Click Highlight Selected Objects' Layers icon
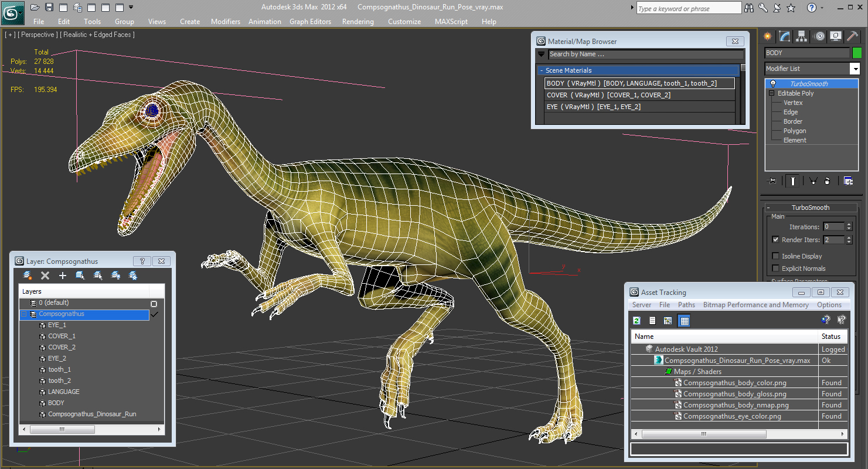Image resolution: width=868 pixels, height=469 pixels. [x=98, y=276]
